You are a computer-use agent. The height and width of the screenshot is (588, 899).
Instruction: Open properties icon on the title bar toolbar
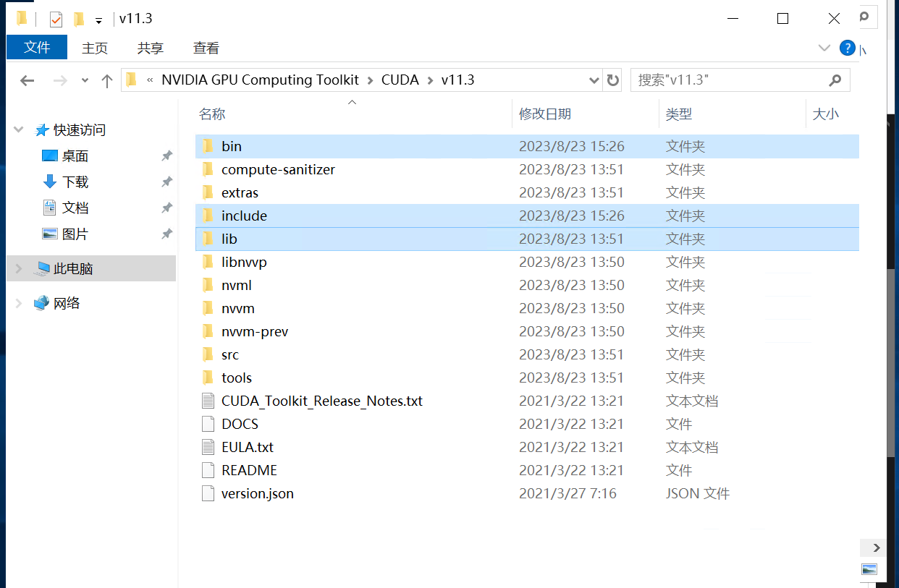pos(54,18)
